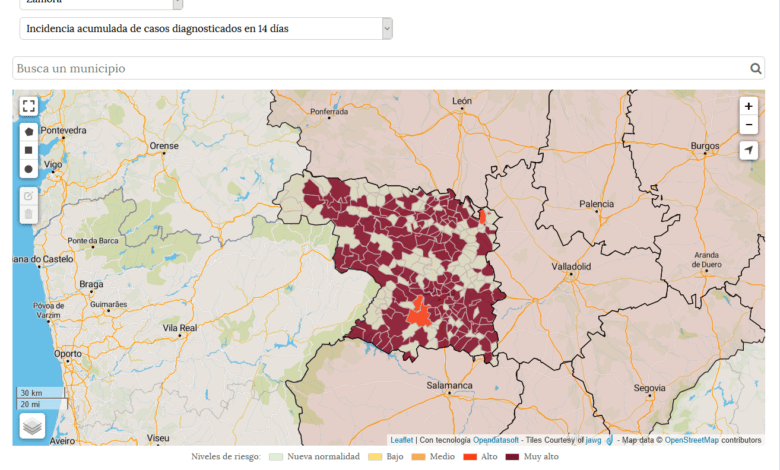Select the rectangle drawing tool
This screenshot has width=780, height=470.
click(x=29, y=150)
